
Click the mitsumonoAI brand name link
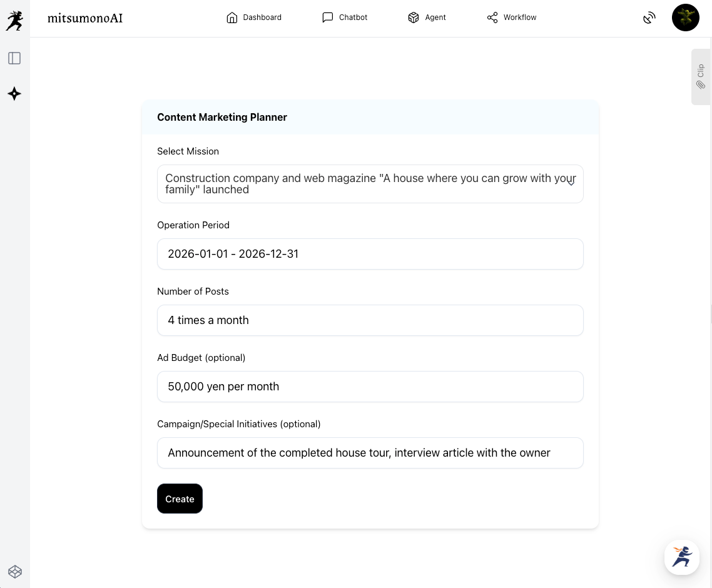point(85,18)
